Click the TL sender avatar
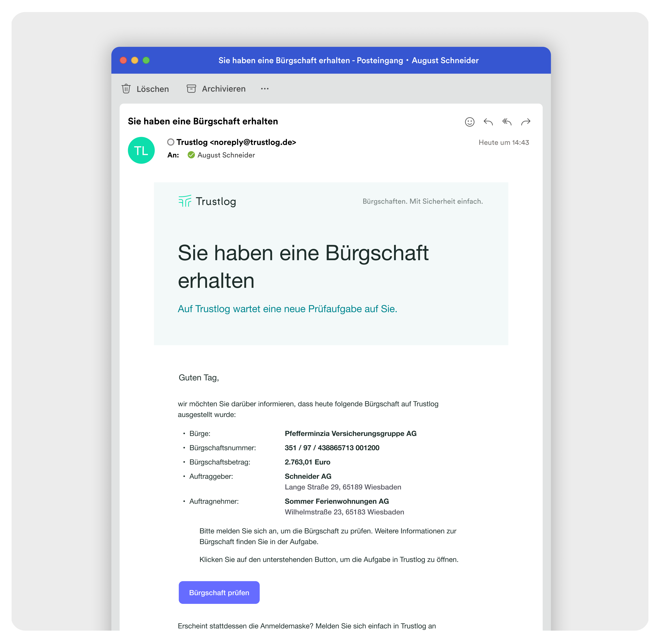The height and width of the screenshot is (644, 660). (141, 150)
